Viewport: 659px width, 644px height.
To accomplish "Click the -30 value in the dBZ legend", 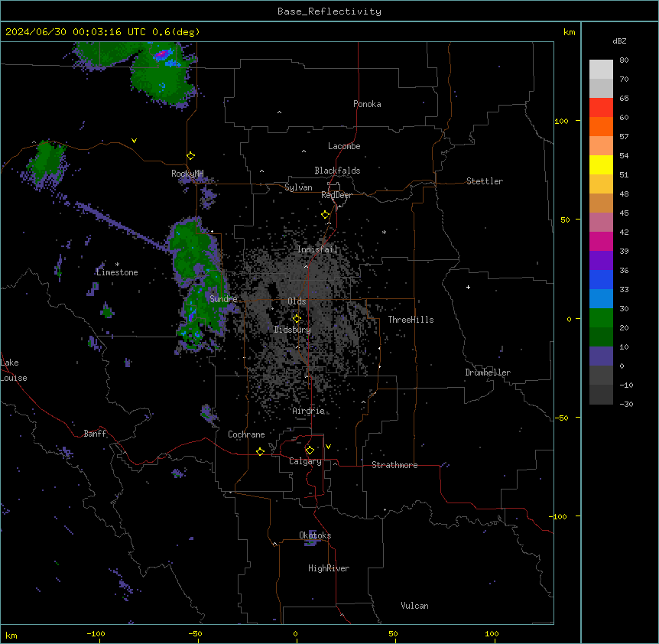I will click(x=626, y=405).
